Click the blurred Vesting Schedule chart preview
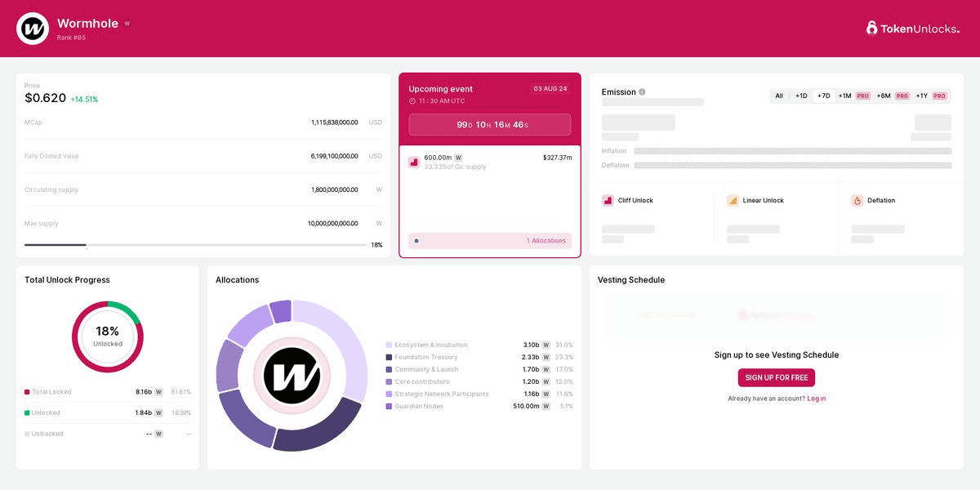Screen dimensions: 980x490 click(776, 315)
